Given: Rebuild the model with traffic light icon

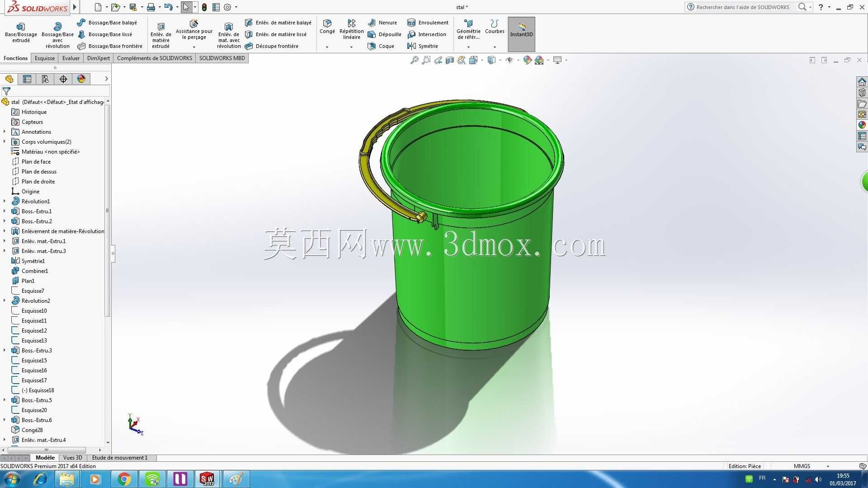Looking at the screenshot, I should pos(204,7).
